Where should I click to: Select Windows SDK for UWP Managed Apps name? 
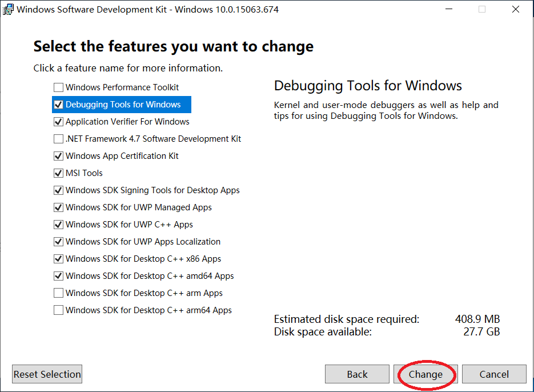pos(139,207)
